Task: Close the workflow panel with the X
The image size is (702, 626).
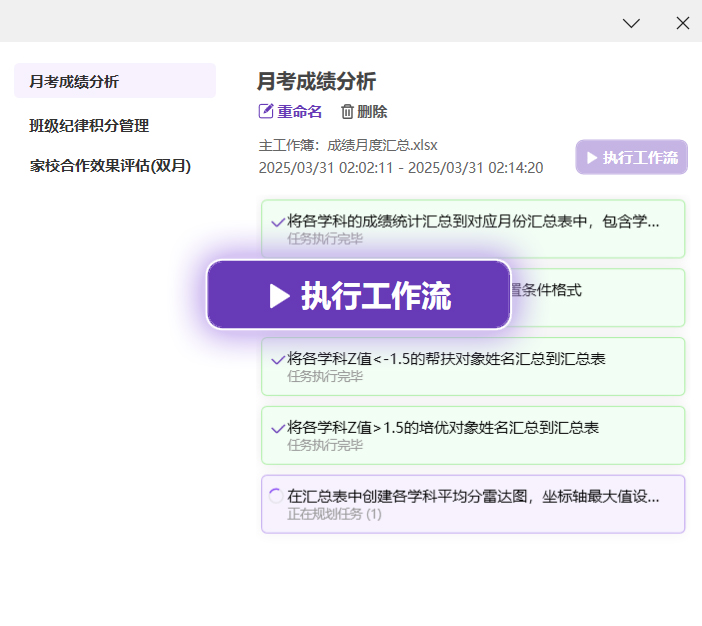Action: pos(683,22)
